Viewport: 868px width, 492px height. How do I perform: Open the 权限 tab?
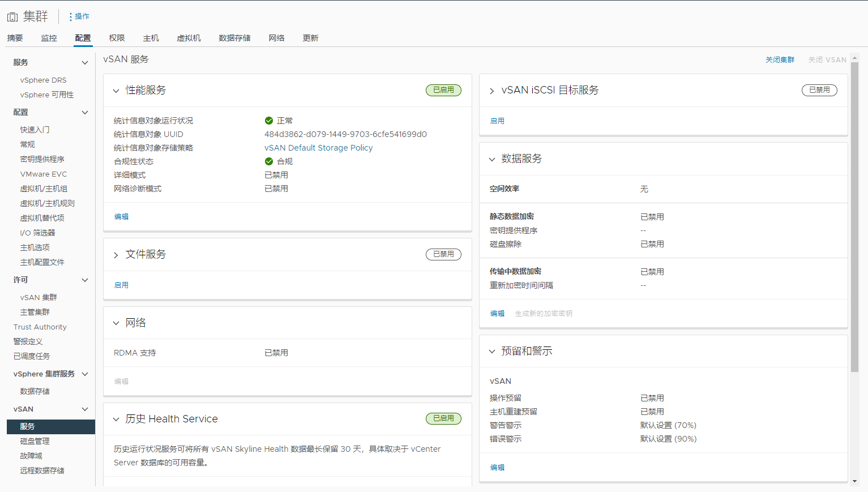click(117, 38)
